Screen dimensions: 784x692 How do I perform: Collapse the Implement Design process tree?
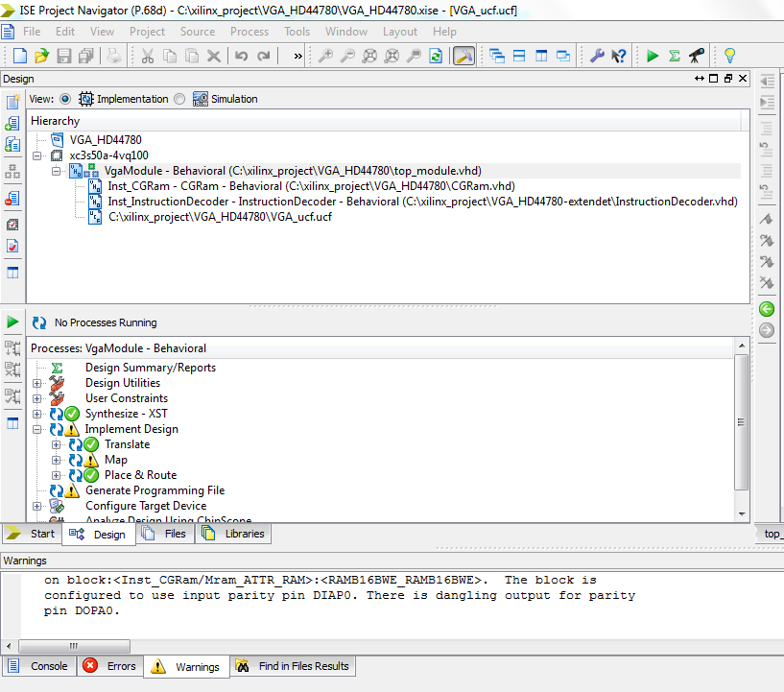coord(37,429)
